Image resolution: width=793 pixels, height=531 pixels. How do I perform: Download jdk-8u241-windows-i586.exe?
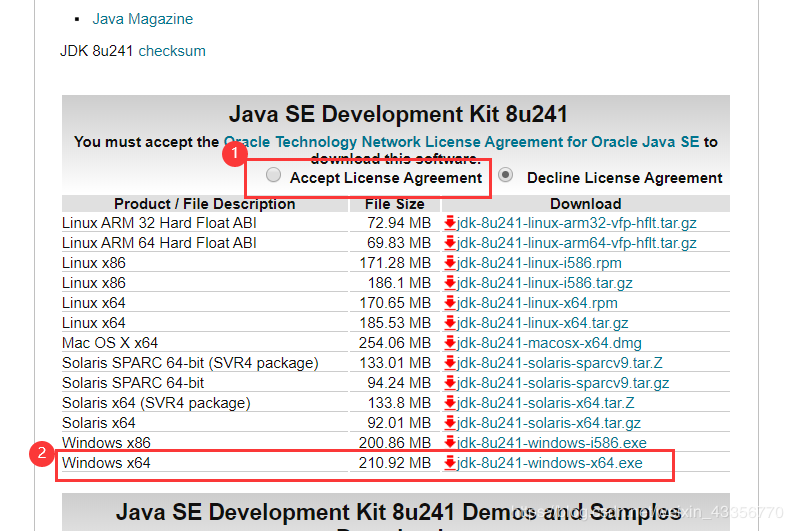[x=552, y=443]
